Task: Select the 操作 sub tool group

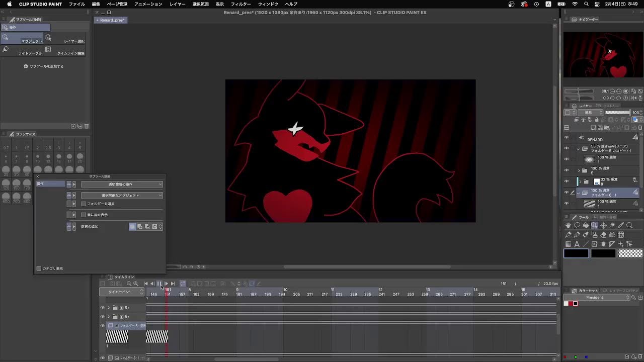Action: click(26, 27)
